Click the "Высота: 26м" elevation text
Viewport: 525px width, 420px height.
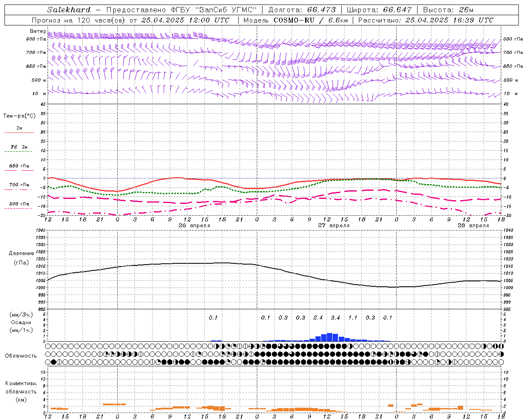click(448, 10)
